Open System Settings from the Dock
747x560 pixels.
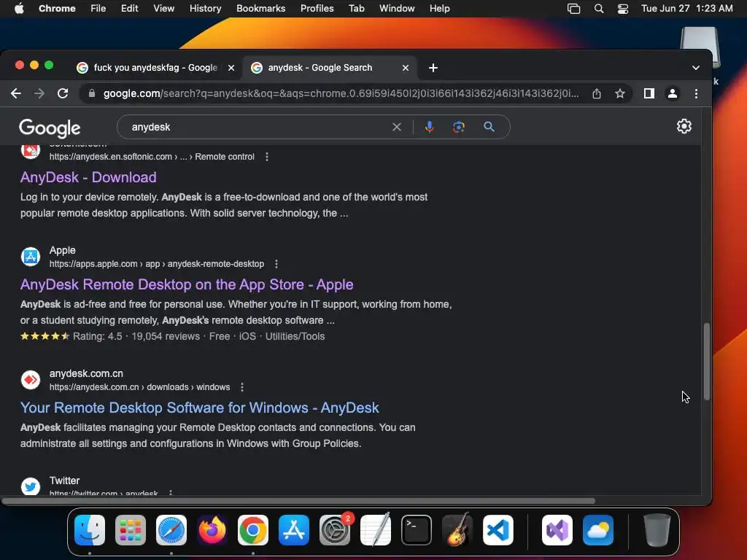[335, 529]
